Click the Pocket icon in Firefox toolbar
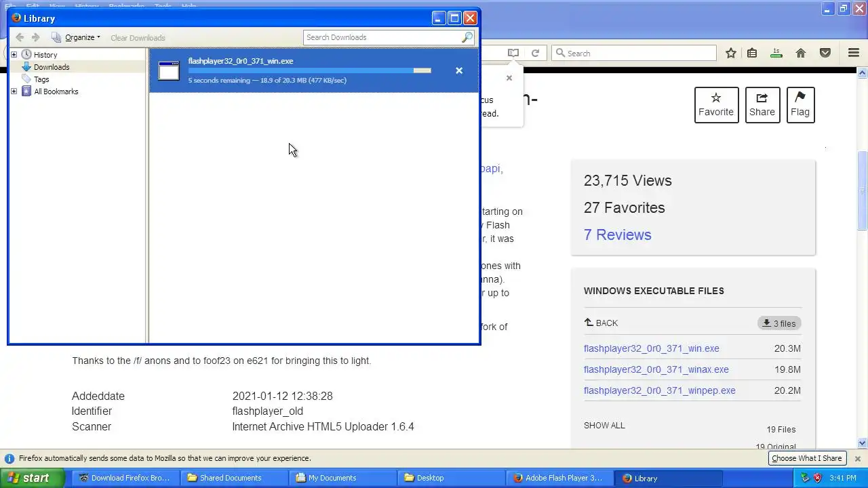 tap(825, 53)
